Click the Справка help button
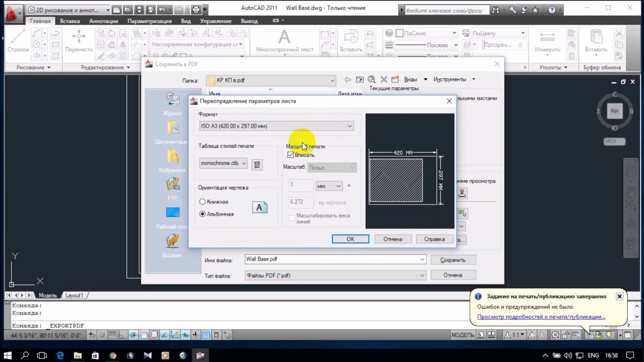The image size is (644, 362). [x=434, y=239]
